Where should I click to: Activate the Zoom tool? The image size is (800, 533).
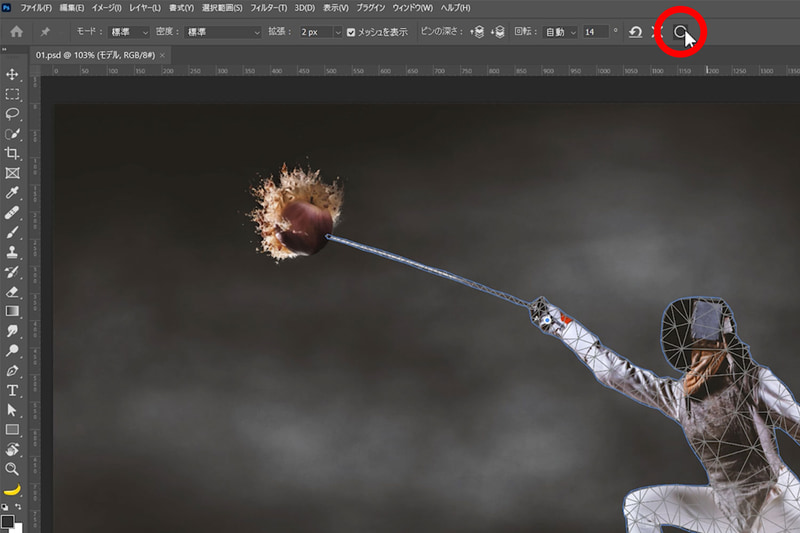pos(12,468)
